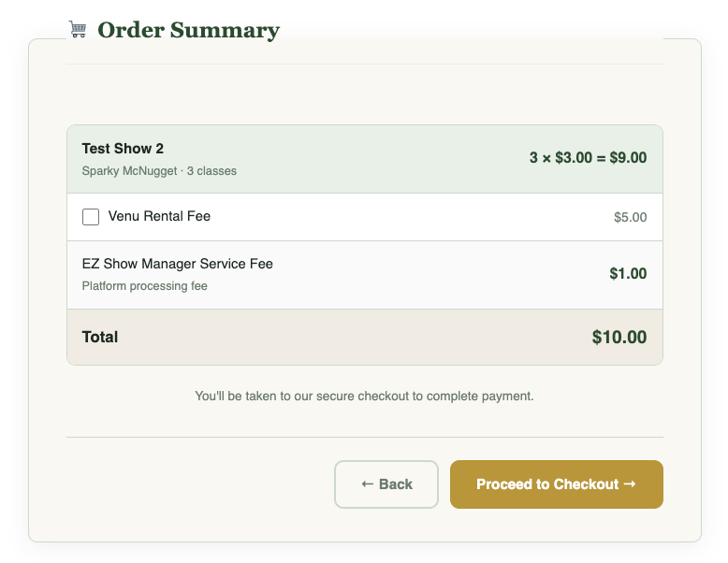Click the right arrow in Checkout button

pos(630,484)
